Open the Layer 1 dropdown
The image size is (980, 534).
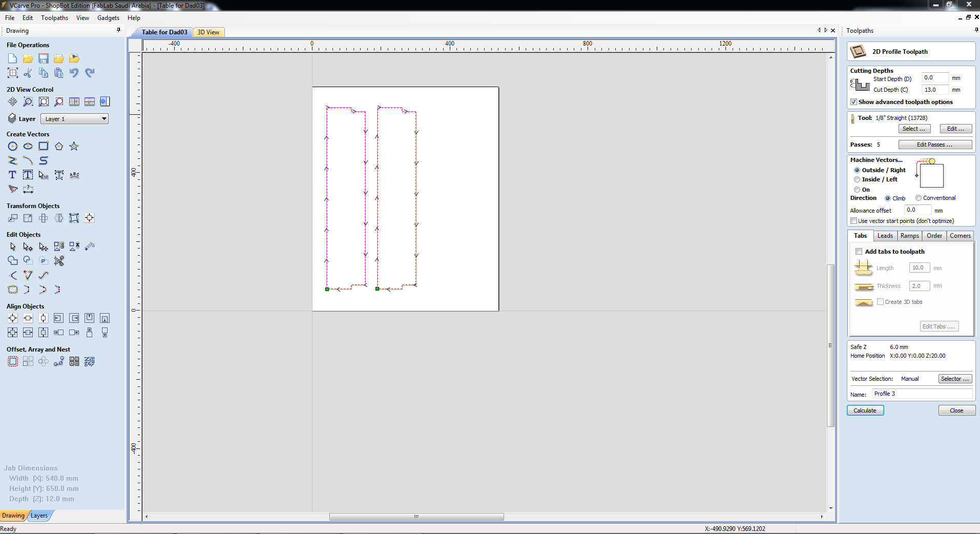click(74, 119)
